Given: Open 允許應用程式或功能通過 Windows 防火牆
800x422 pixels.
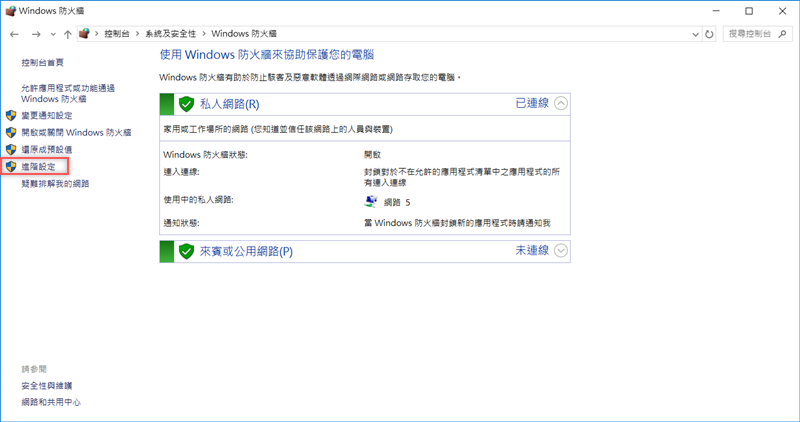Looking at the screenshot, I should (x=68, y=93).
